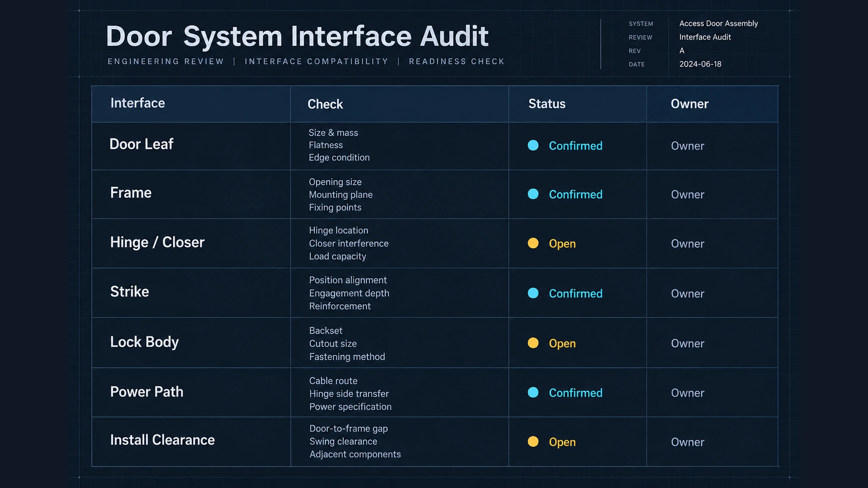The height and width of the screenshot is (488, 868).
Task: Click the blue status dot for Door Leaf
Action: [x=533, y=145]
